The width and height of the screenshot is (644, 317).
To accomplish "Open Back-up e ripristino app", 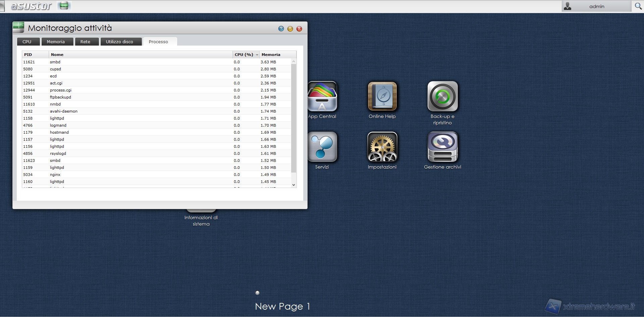I will tap(442, 97).
